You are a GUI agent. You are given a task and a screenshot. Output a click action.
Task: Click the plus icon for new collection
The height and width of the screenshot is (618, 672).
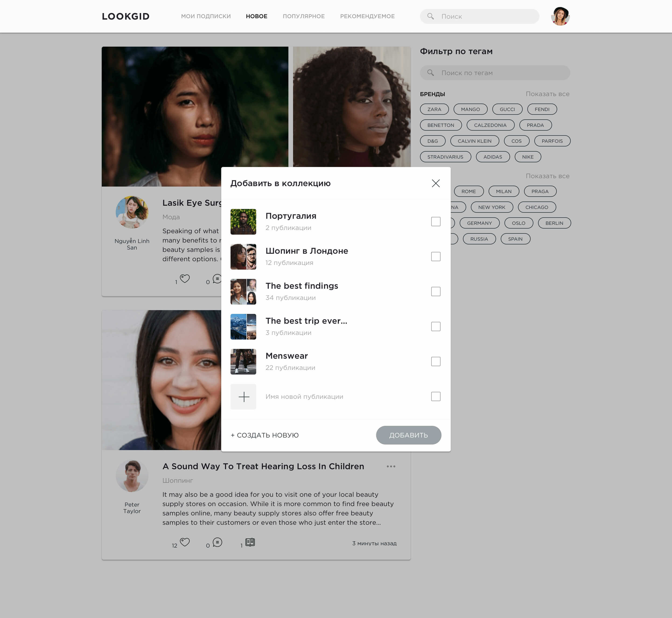pyautogui.click(x=244, y=397)
